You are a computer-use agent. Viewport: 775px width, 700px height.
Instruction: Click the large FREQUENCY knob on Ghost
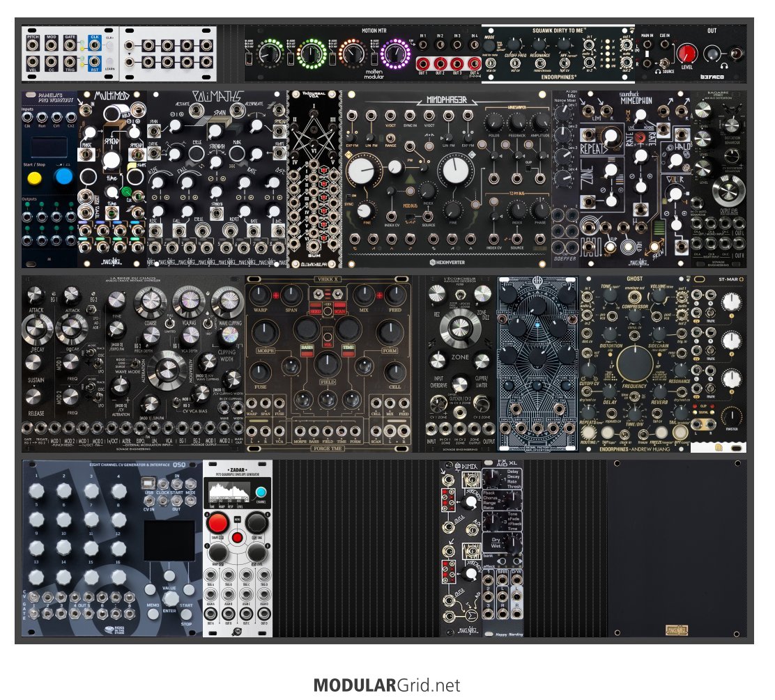tap(635, 363)
